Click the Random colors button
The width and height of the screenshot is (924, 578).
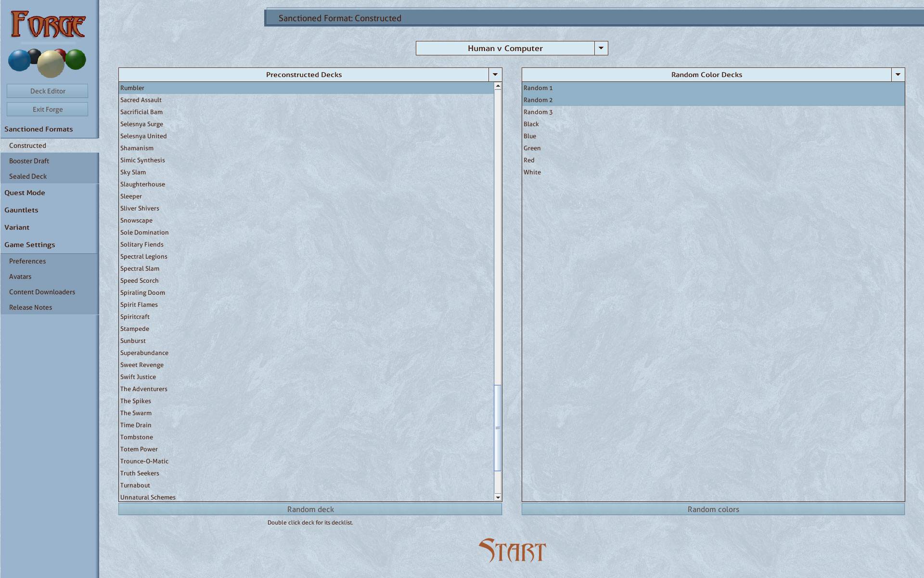tap(713, 509)
